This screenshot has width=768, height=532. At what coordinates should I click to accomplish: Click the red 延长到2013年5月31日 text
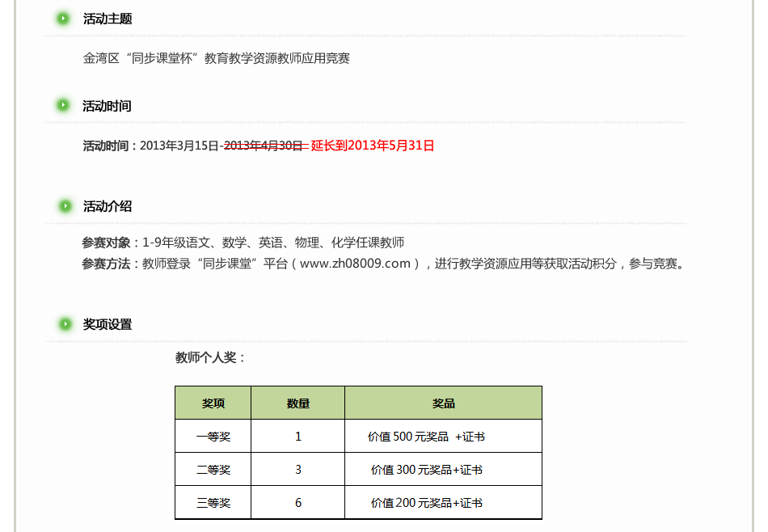(373, 146)
